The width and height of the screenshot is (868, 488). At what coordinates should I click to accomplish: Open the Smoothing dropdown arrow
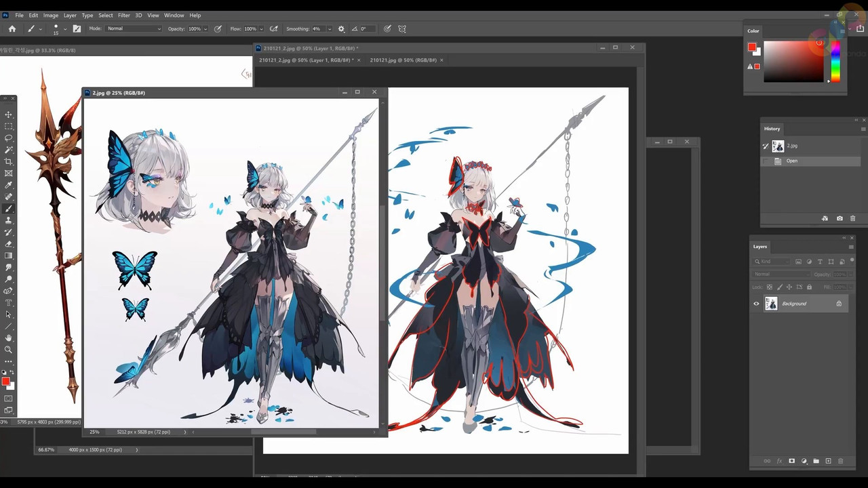click(x=330, y=28)
